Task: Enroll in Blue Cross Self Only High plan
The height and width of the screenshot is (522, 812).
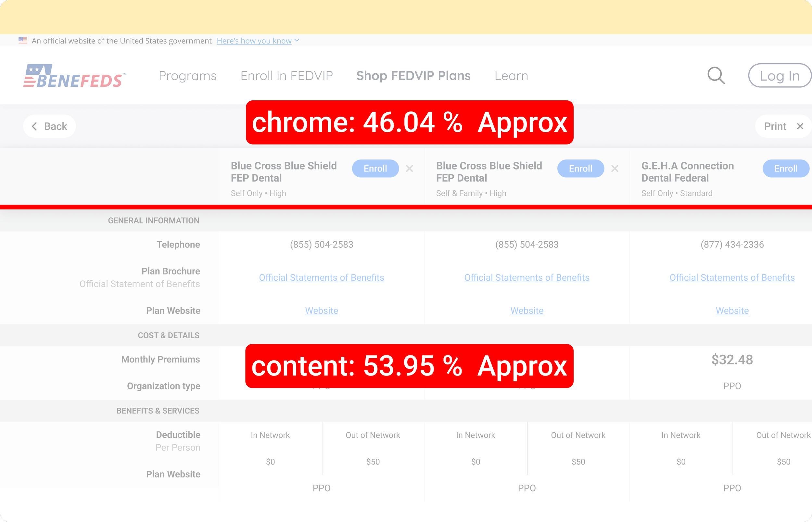Action: coord(375,169)
